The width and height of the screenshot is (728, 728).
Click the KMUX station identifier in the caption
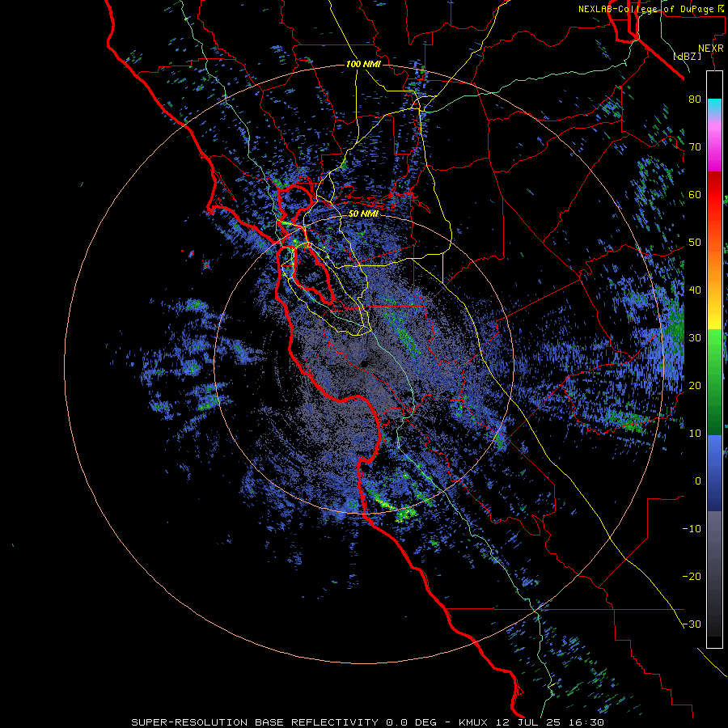474,722
